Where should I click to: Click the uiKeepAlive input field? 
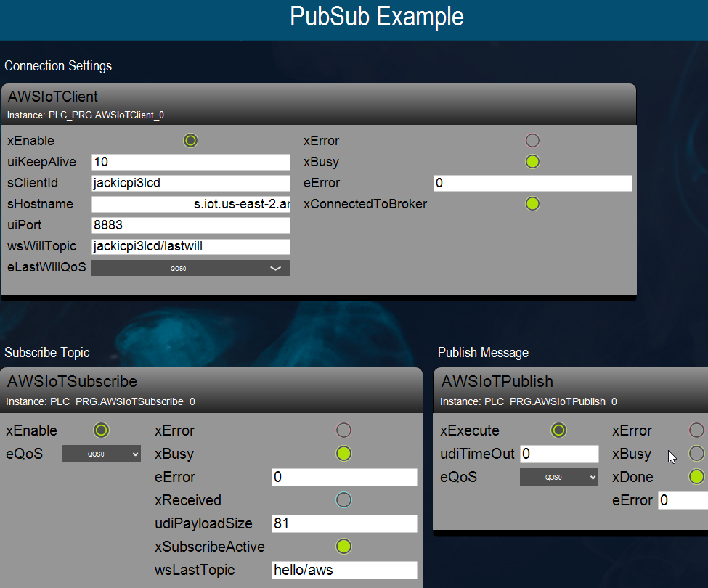(x=190, y=162)
